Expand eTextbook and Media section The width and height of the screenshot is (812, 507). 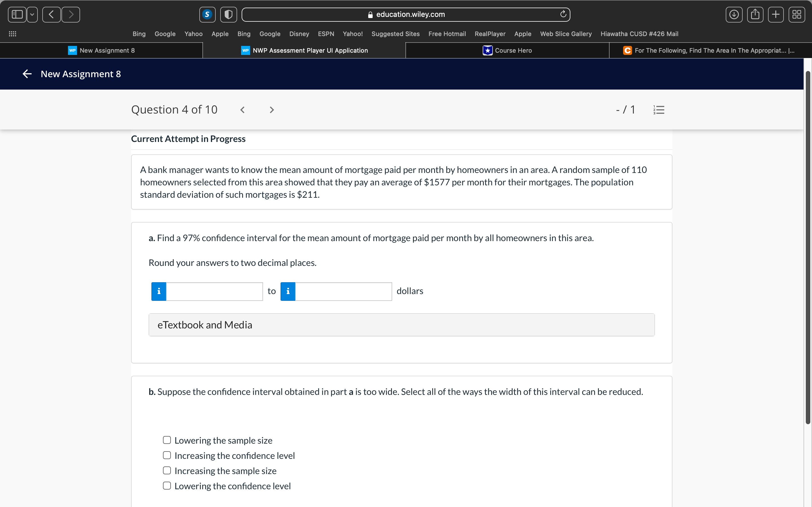coord(401,324)
